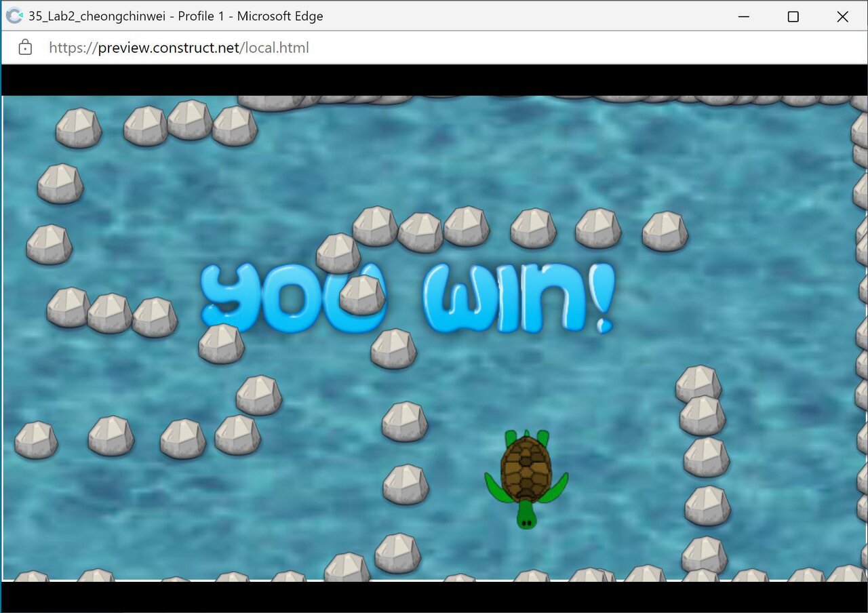Viewport: 868px width, 613px height.
Task: Select the preview.construct.net URL text
Action: pos(179,47)
